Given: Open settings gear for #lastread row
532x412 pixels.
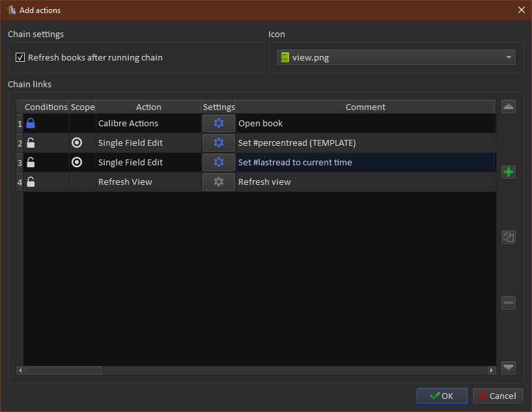Looking at the screenshot, I should click(x=219, y=163).
